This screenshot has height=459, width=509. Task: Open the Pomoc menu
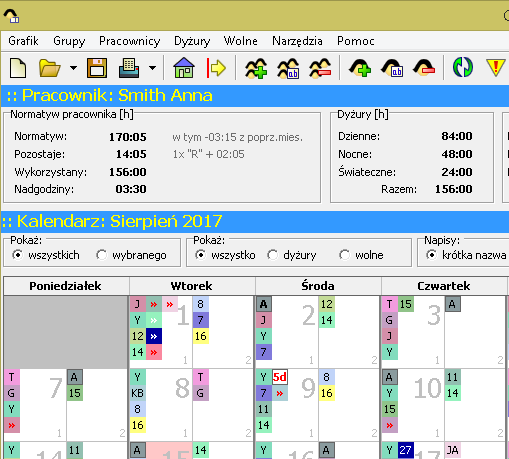(x=356, y=41)
